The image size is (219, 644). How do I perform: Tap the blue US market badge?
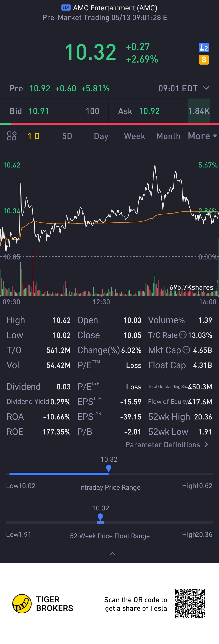(x=66, y=8)
